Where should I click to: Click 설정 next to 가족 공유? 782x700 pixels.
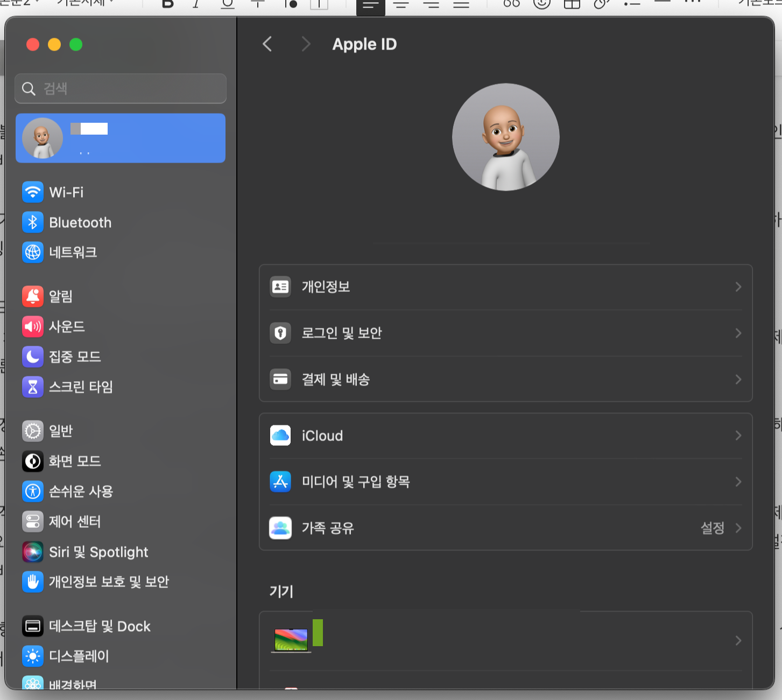point(713,528)
